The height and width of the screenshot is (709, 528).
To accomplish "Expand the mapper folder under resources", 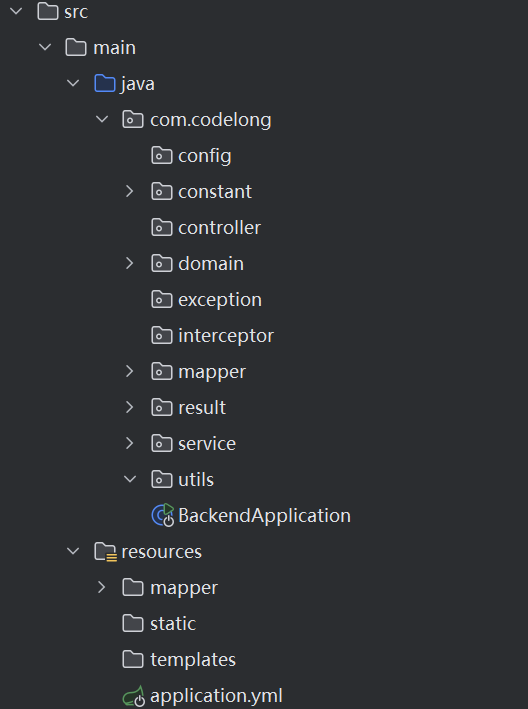I will point(101,587).
